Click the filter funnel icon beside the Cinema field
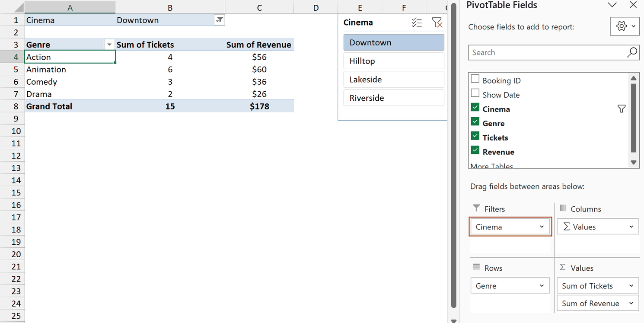This screenshot has height=323, width=644. [622, 109]
